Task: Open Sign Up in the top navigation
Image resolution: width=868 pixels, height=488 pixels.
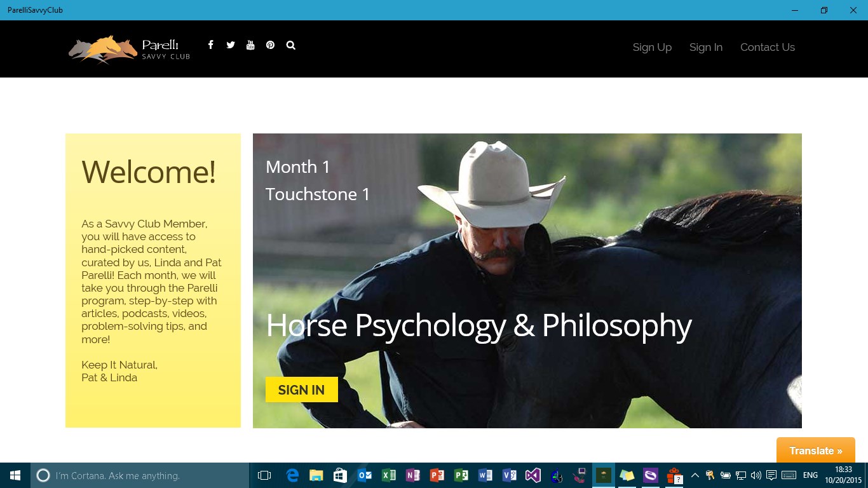Action: click(x=652, y=47)
